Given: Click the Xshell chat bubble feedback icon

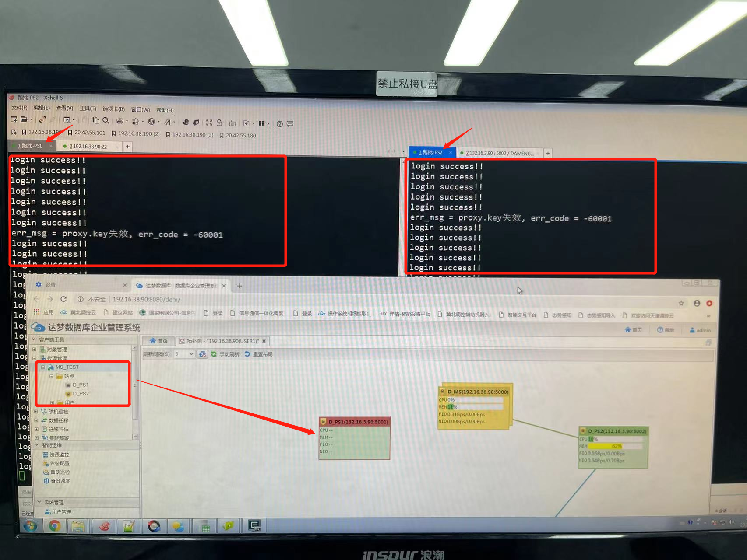Looking at the screenshot, I should click(290, 124).
